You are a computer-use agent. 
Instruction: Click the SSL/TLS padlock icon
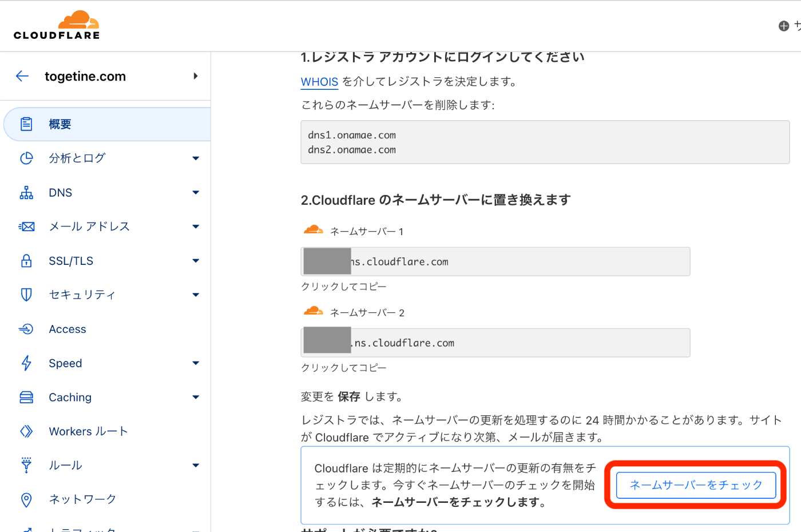(26, 261)
